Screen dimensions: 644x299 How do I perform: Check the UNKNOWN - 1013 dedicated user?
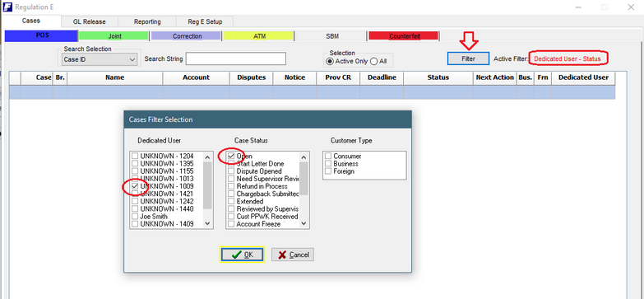coord(135,179)
